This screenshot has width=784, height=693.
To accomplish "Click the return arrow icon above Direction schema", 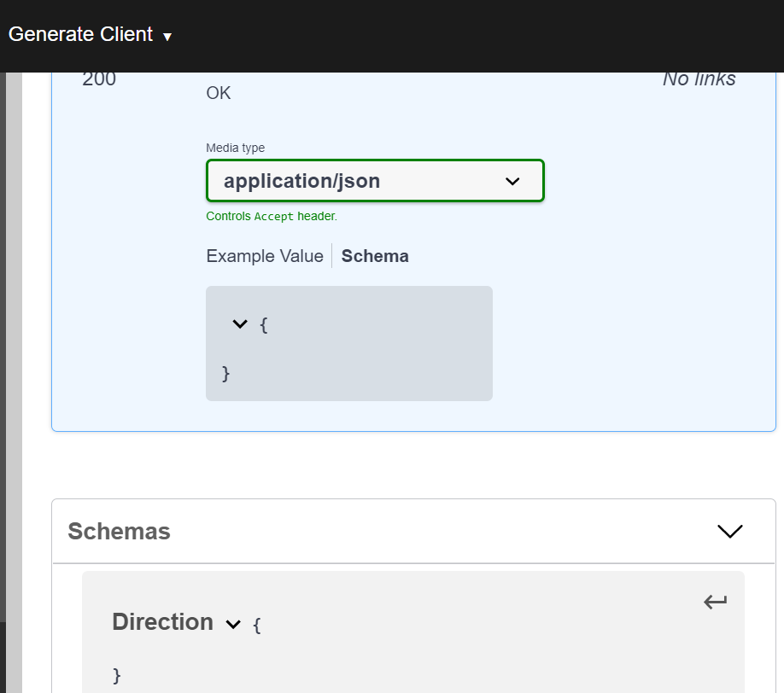I will pos(714,601).
